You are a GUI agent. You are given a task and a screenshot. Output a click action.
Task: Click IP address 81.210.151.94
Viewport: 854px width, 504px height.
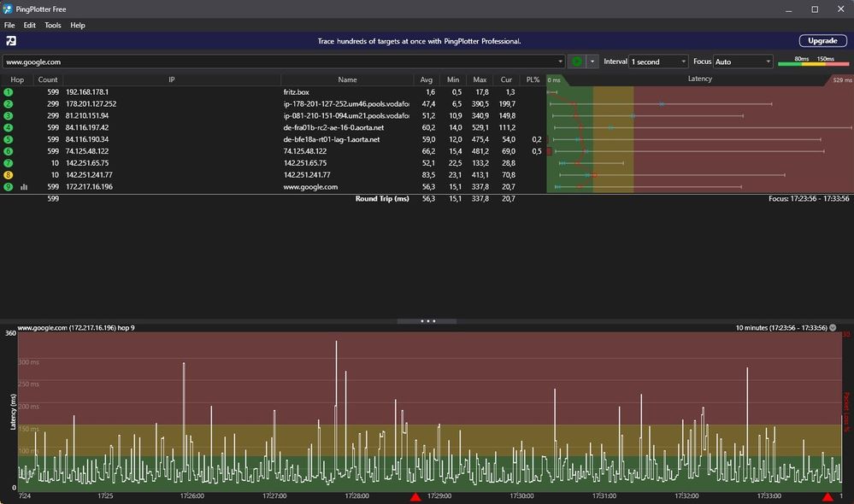pos(87,115)
